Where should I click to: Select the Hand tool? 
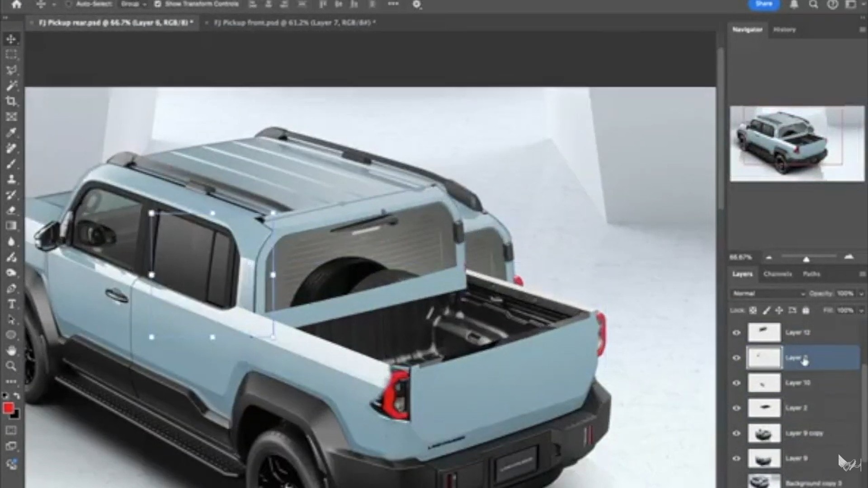[11, 351]
